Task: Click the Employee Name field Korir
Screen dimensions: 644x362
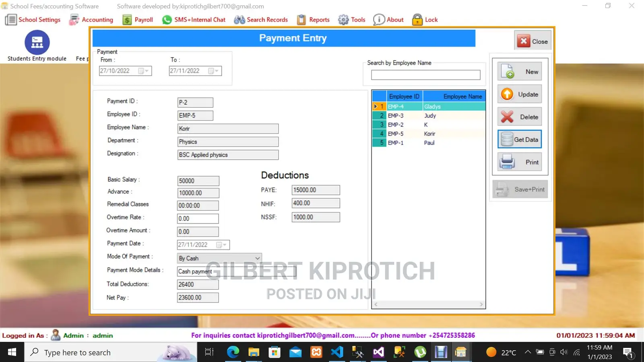Action: click(x=228, y=129)
